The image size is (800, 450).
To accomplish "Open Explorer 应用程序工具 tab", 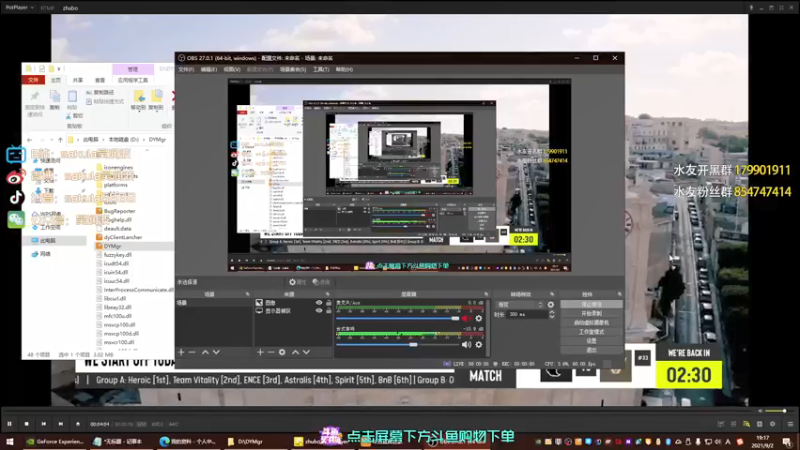I will [133, 80].
